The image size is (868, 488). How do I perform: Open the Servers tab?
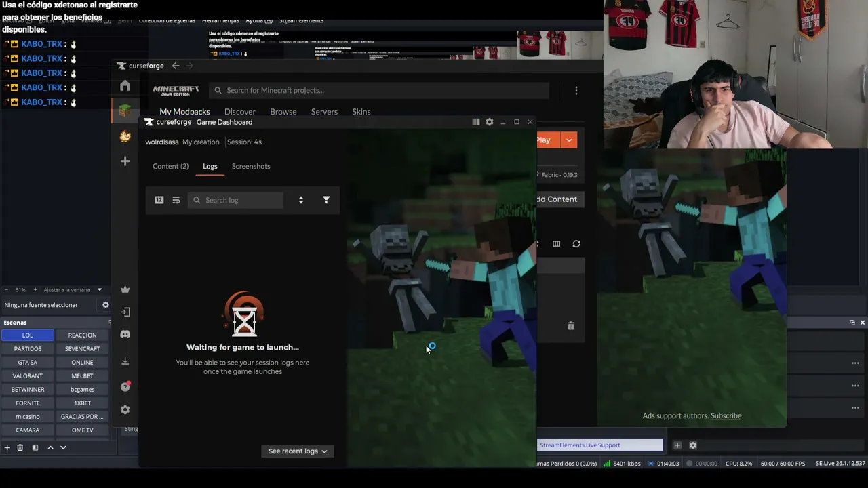coord(324,112)
